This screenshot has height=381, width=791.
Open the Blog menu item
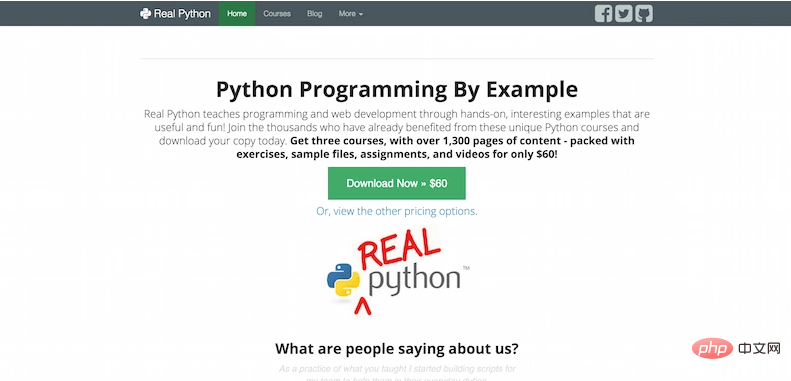coord(315,14)
